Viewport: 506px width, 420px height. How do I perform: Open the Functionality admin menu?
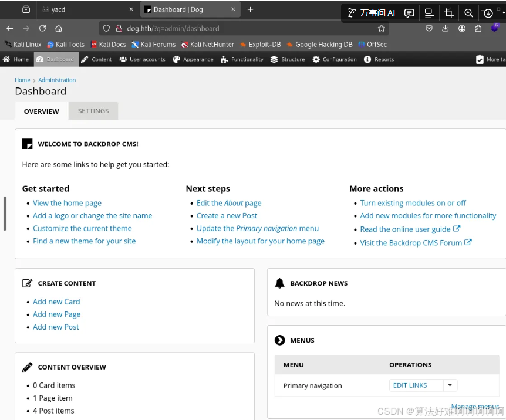[242, 59]
